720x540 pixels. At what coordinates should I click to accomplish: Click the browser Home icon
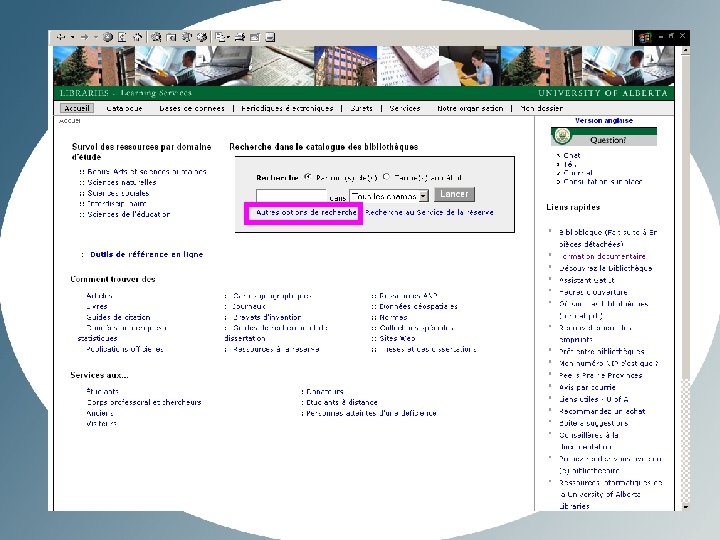pyautogui.click(x=137, y=37)
